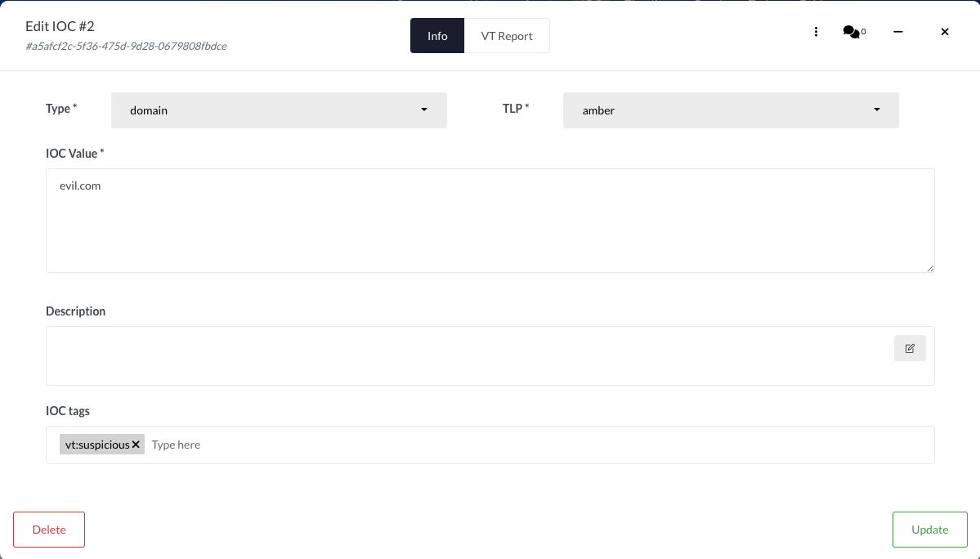This screenshot has width=980, height=559.
Task: Click the red Delete button
Action: (x=49, y=530)
